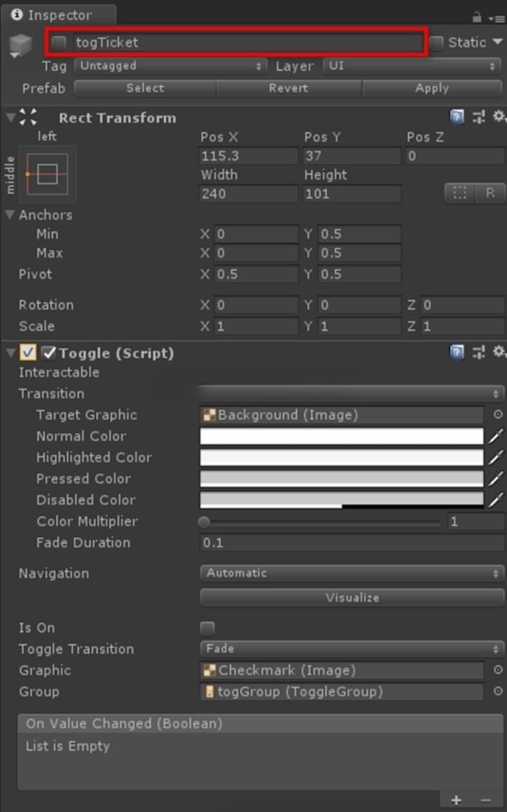Open the Static flags dropdown arrow

pos(497,42)
